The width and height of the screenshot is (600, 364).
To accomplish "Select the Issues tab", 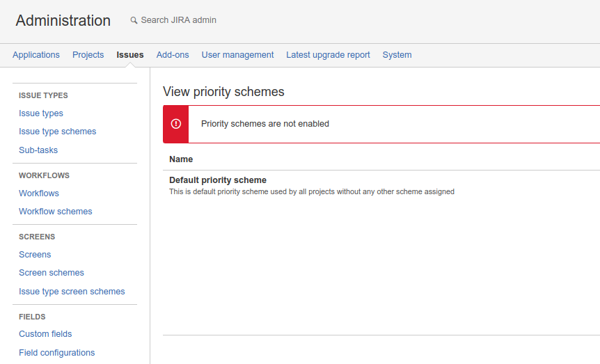I will [x=130, y=55].
